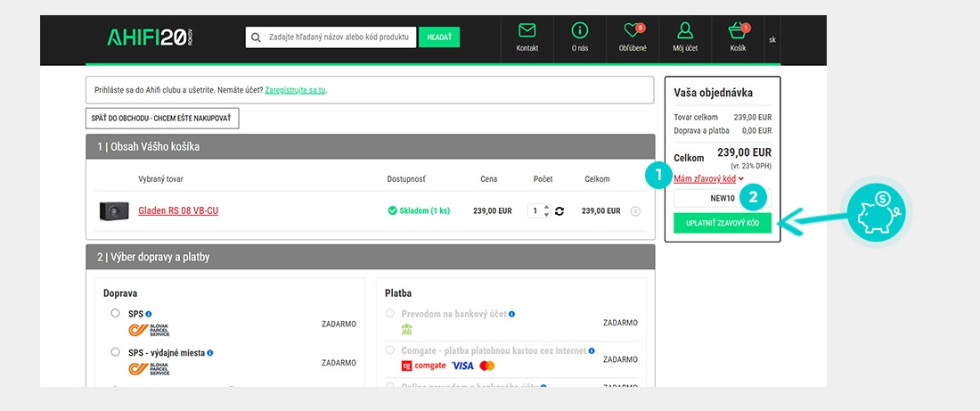Click the Comgate logo
The height and width of the screenshot is (411, 980).
click(x=423, y=366)
